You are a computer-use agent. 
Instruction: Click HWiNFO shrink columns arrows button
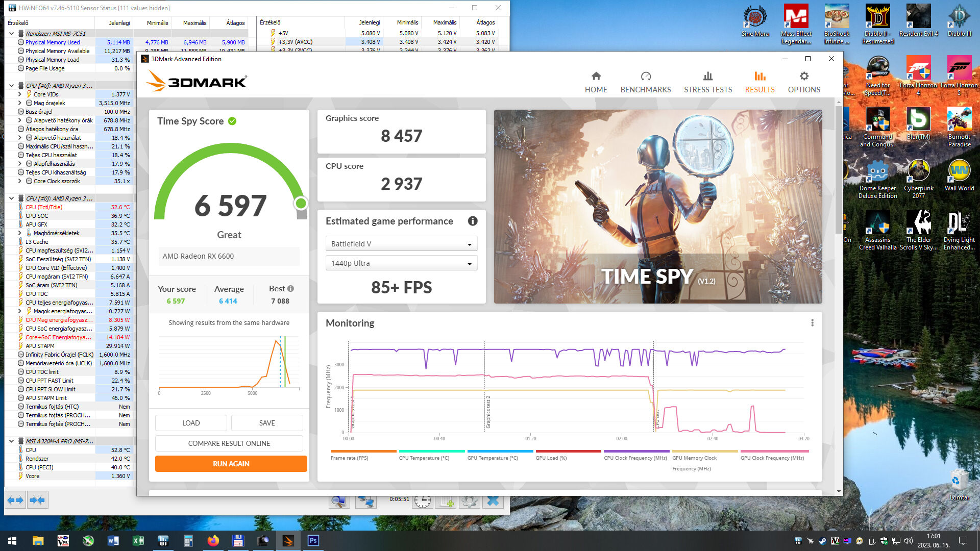37,500
